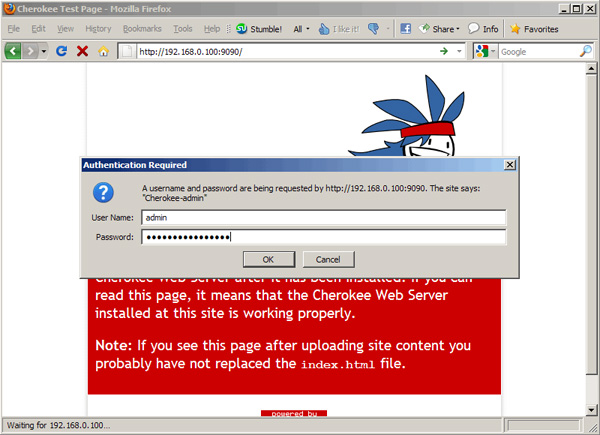Open the StumbleUpon All topics dropdown
The width and height of the screenshot is (600, 435).
(x=301, y=29)
